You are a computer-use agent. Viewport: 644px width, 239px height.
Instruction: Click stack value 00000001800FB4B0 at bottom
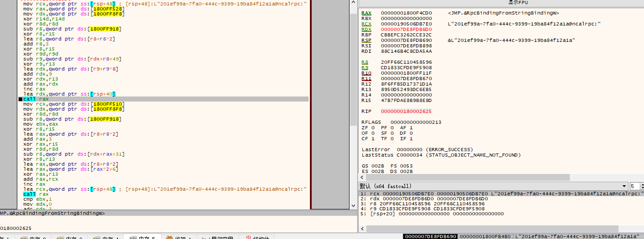(485, 236)
